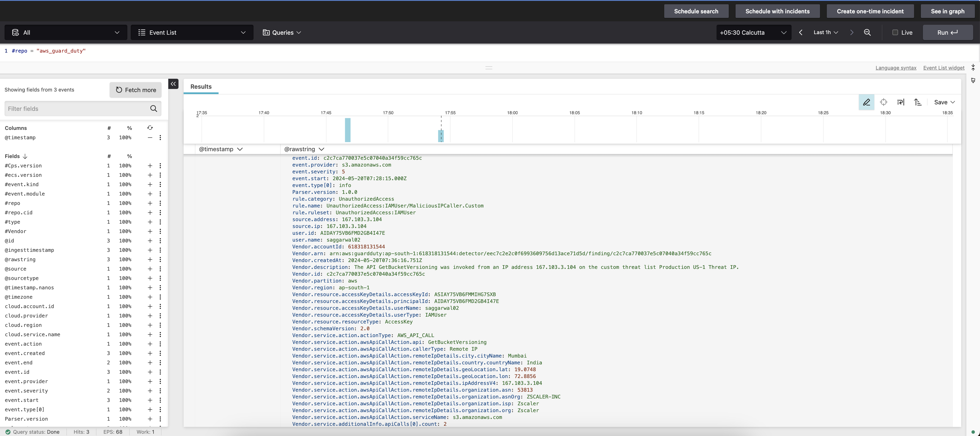Click the crosshair target icon in results toolbar
980x436 pixels.
click(883, 102)
